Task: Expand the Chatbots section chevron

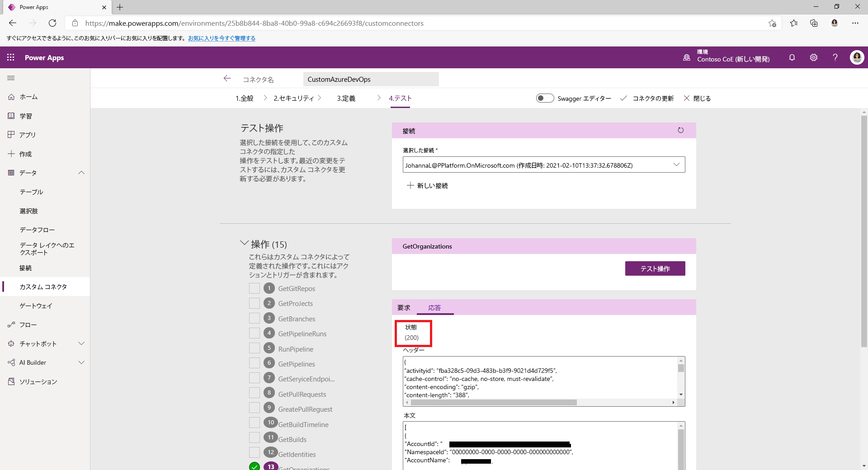Action: click(x=81, y=343)
